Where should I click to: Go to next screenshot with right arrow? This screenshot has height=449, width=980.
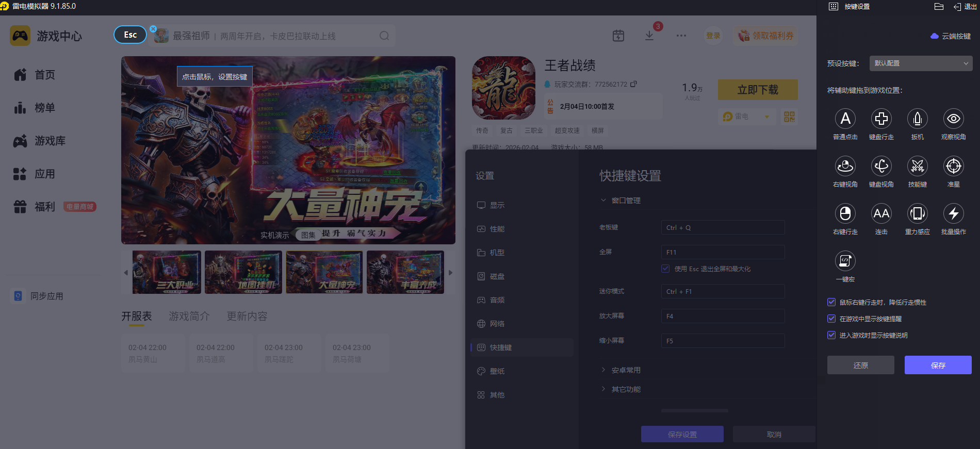(x=450, y=273)
